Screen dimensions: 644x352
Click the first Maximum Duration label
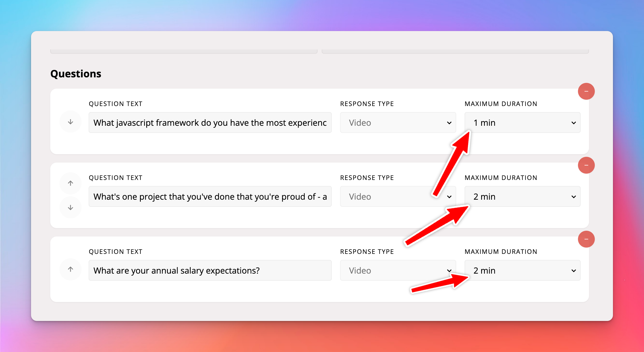coord(501,104)
